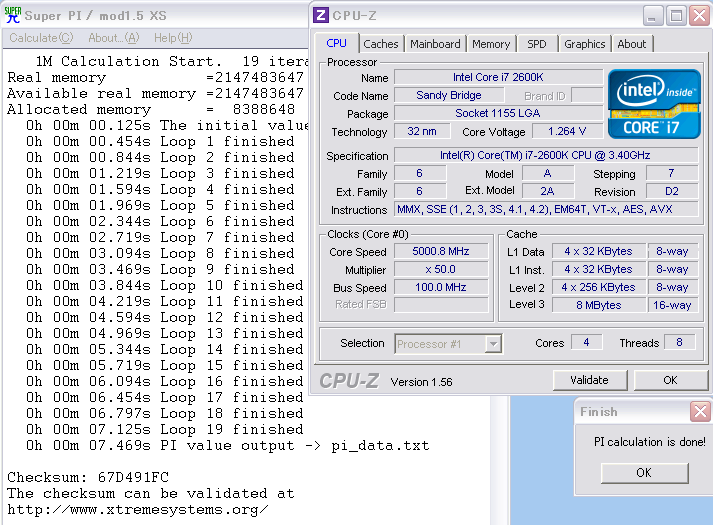The width and height of the screenshot is (713, 525).
Task: Click the Multiplier value x 50.0
Action: (x=441, y=270)
